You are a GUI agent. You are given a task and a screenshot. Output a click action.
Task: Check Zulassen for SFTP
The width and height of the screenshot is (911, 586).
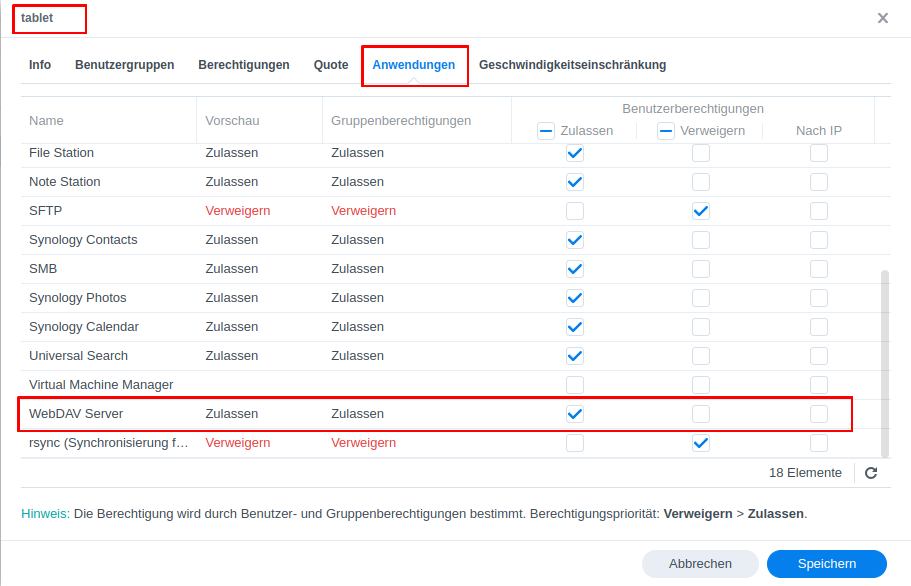point(575,211)
